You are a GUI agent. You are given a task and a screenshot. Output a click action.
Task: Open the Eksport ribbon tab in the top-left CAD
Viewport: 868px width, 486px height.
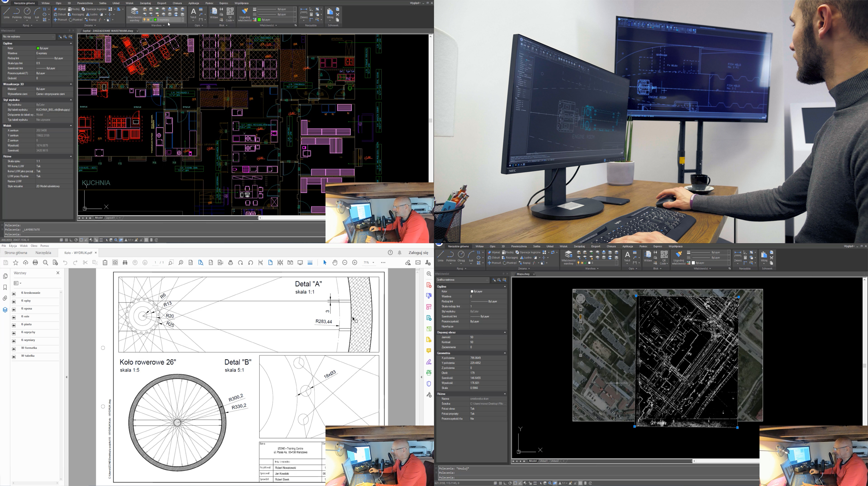click(x=162, y=3)
